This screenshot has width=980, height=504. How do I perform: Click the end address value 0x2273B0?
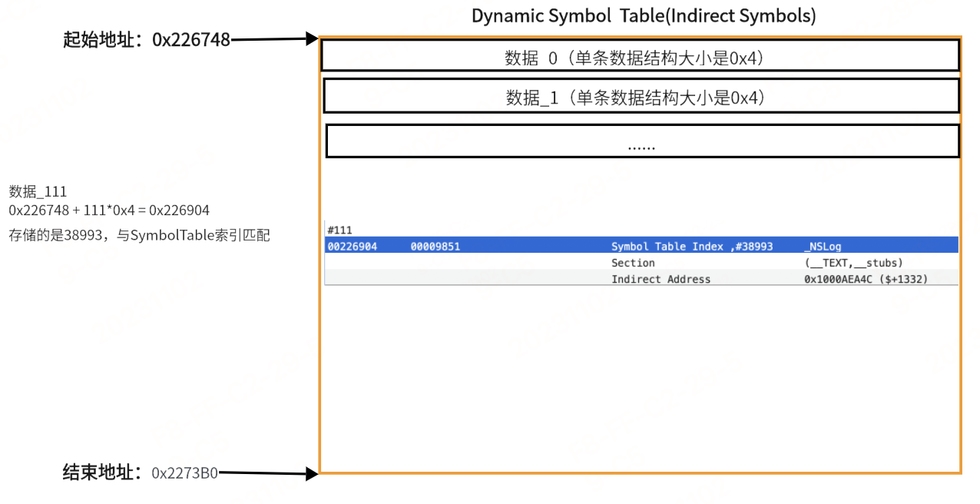tap(184, 472)
